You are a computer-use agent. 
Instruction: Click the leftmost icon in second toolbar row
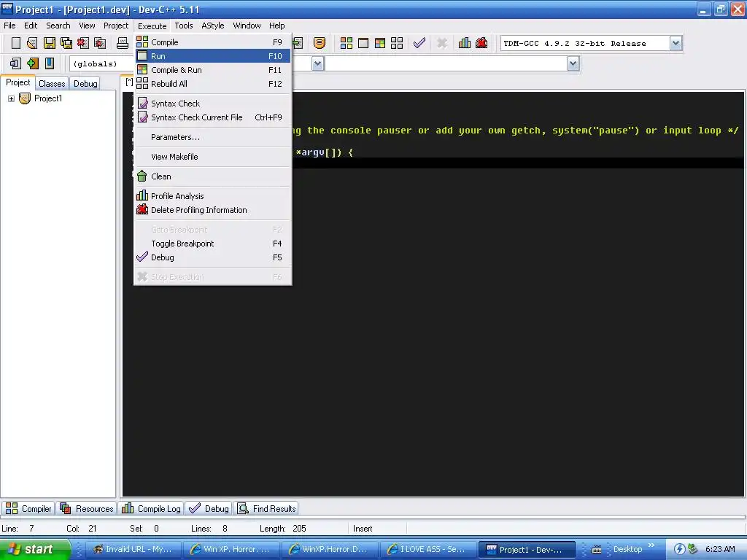[x=16, y=63]
